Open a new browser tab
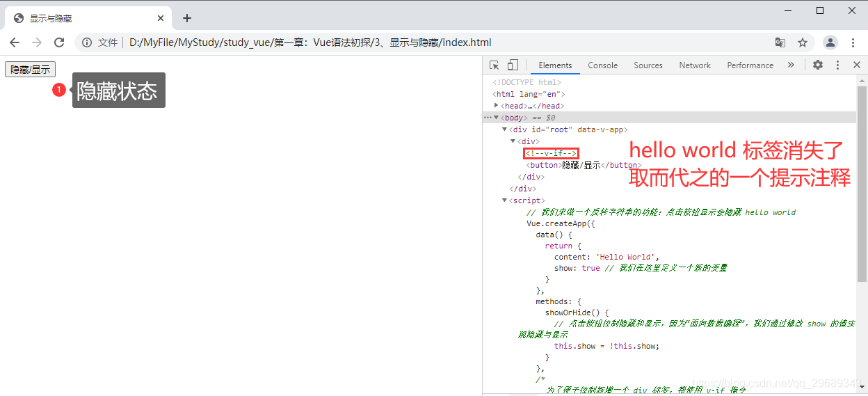The width and height of the screenshot is (868, 396). pyautogui.click(x=186, y=18)
